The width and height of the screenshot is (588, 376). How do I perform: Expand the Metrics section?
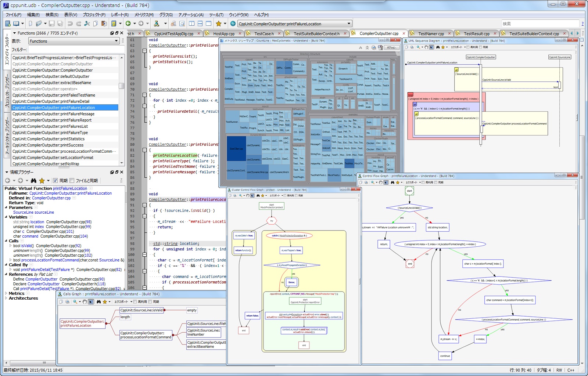(6, 293)
